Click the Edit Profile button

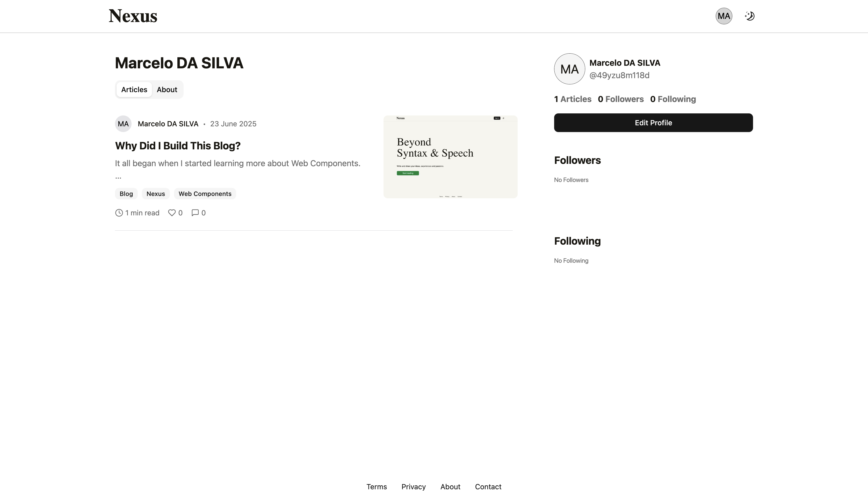click(653, 123)
